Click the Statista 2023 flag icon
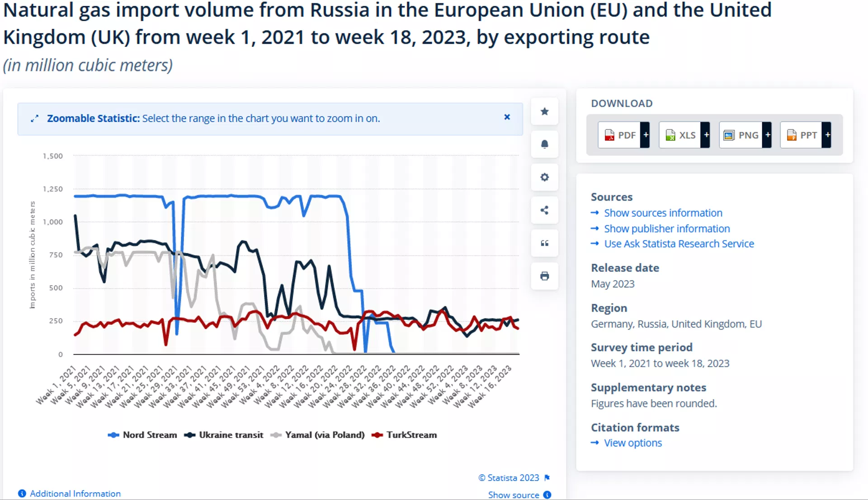 pyautogui.click(x=547, y=478)
